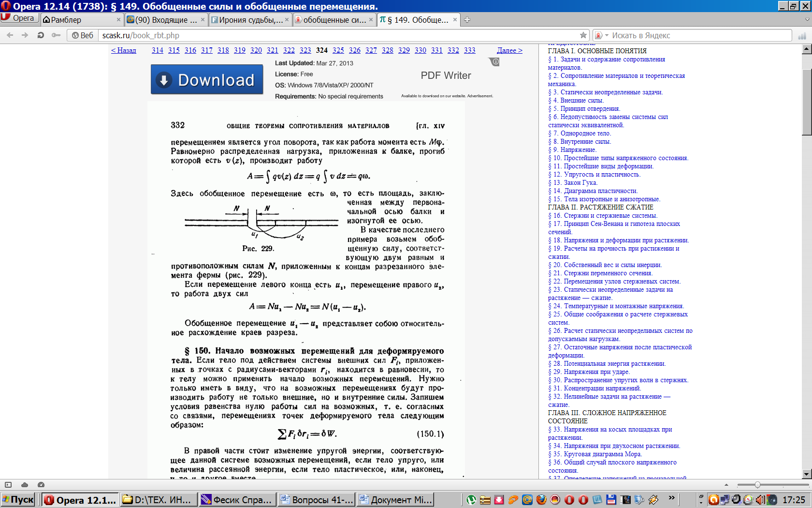Click the browser forward arrow
The width and height of the screenshot is (812, 508).
pyautogui.click(x=25, y=35)
